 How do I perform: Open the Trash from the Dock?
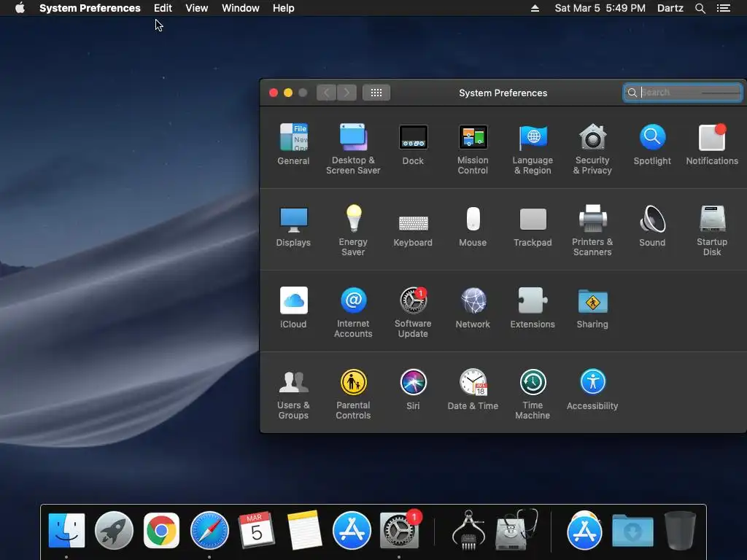680,531
